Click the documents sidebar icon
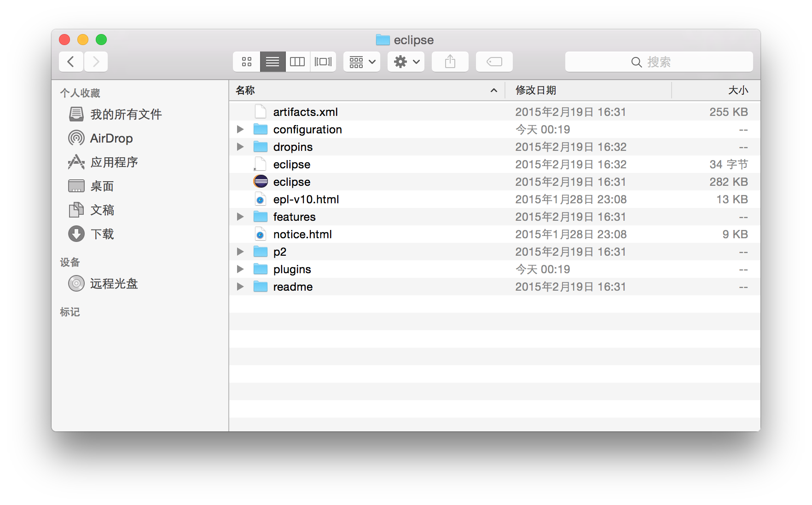 [76, 210]
